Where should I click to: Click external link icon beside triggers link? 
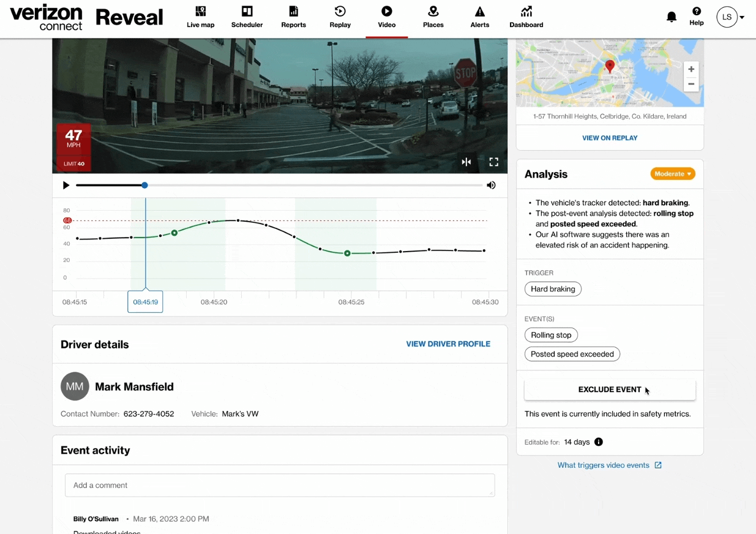(658, 465)
